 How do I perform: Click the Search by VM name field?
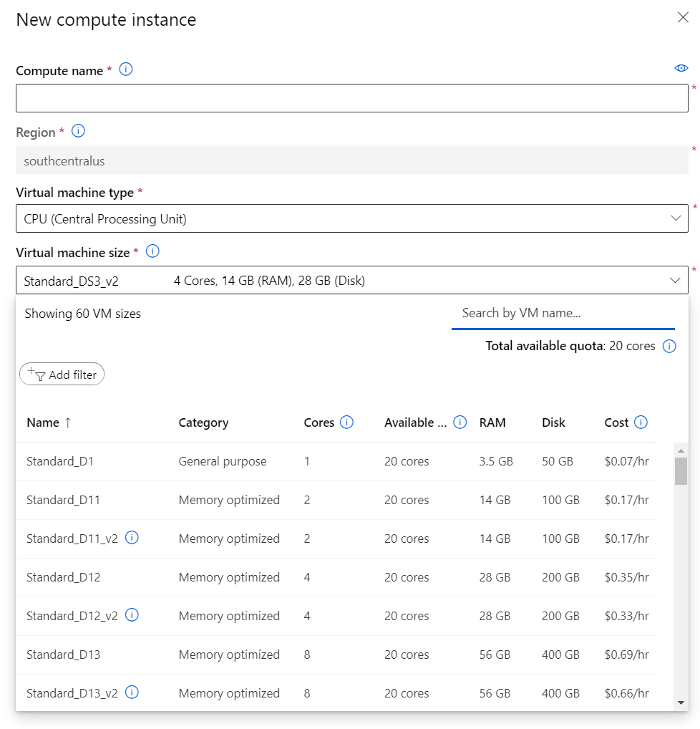(x=563, y=313)
